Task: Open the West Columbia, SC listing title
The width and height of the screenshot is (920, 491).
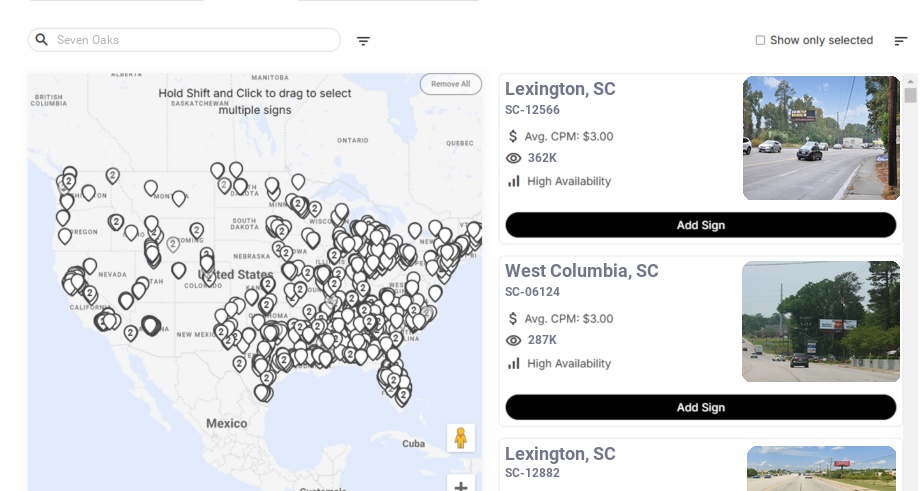Action: point(581,271)
